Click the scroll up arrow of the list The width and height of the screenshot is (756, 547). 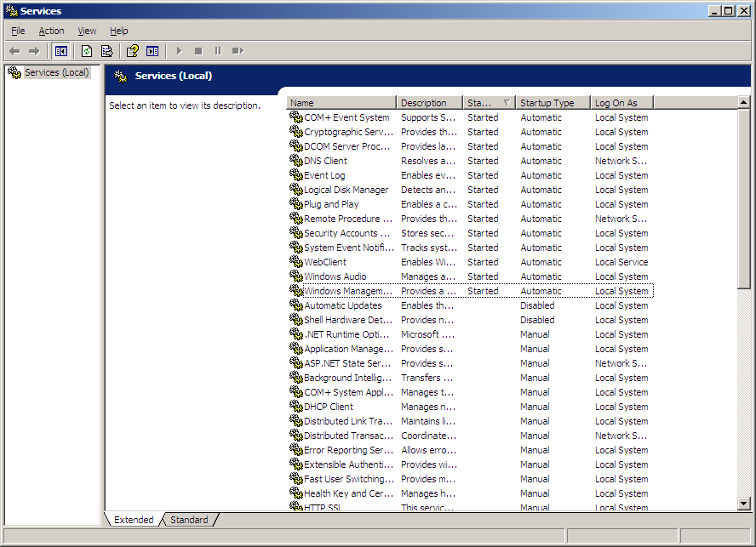click(743, 102)
